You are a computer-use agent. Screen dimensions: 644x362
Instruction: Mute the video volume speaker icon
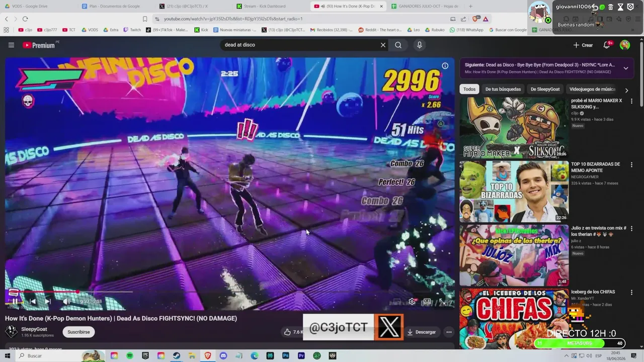(x=66, y=301)
